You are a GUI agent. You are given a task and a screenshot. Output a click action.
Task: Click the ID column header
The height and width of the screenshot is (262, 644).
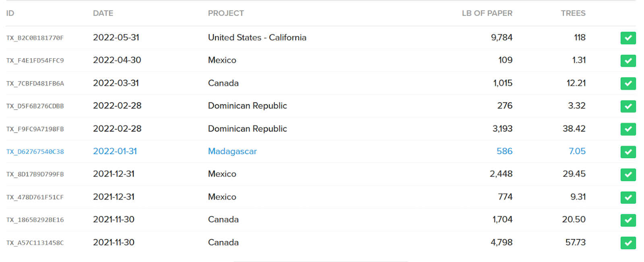pyautogui.click(x=10, y=13)
